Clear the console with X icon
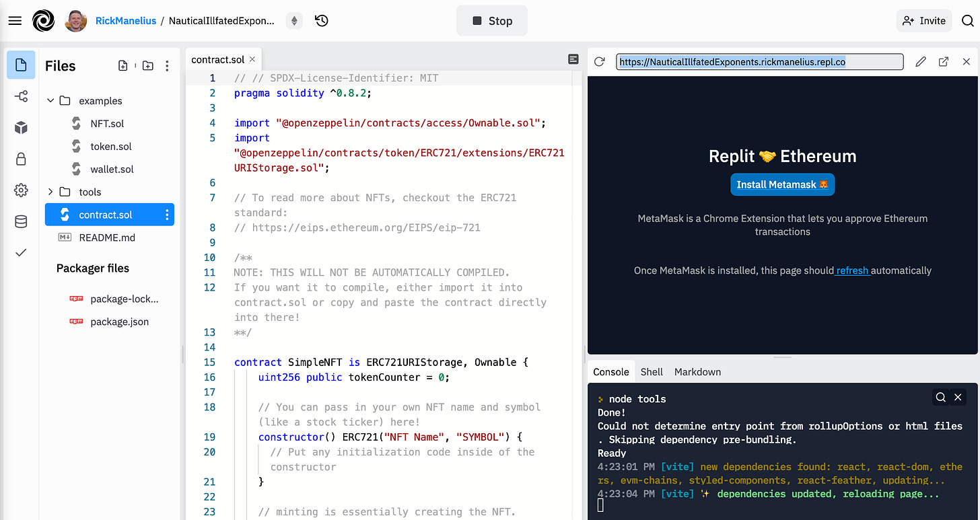Screen dimensions: 980x520 click(958, 397)
